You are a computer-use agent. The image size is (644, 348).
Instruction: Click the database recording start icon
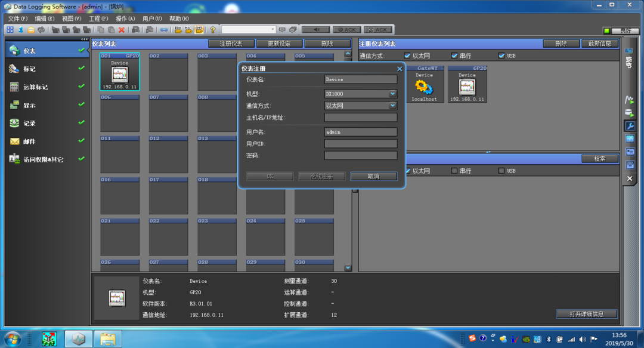pos(629,113)
